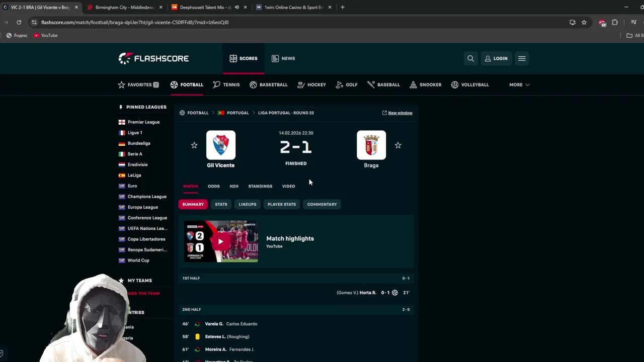Expand the More sports dropdown
Image resolution: width=644 pixels, height=362 pixels.
(x=519, y=84)
